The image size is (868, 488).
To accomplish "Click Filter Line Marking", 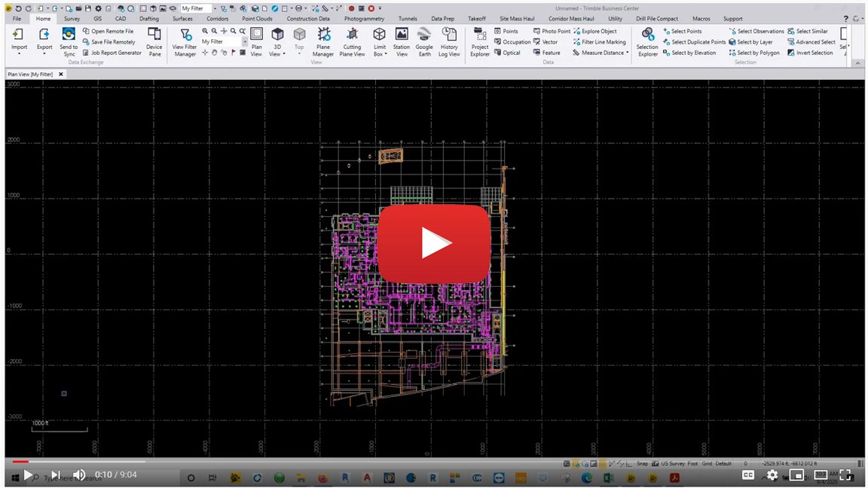I will (x=600, y=42).
